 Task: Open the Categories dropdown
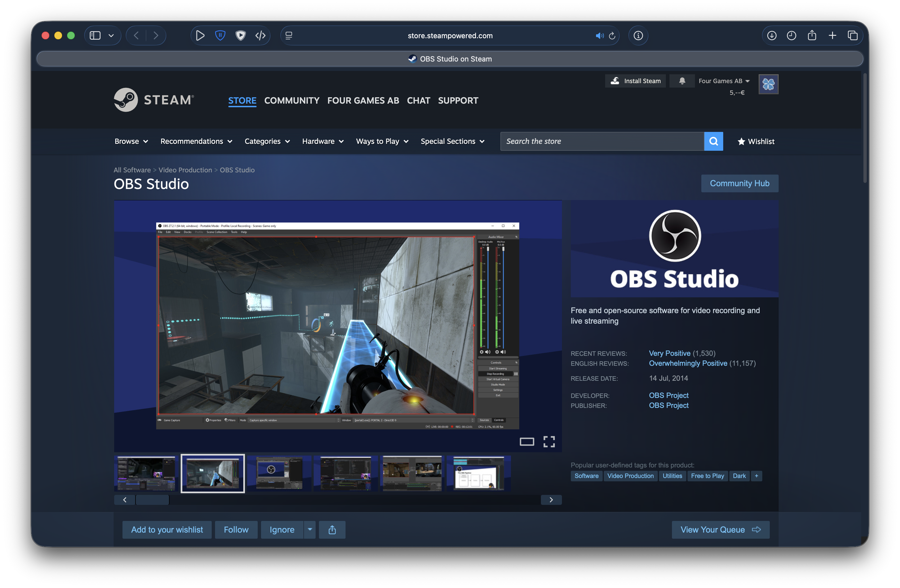(x=267, y=141)
